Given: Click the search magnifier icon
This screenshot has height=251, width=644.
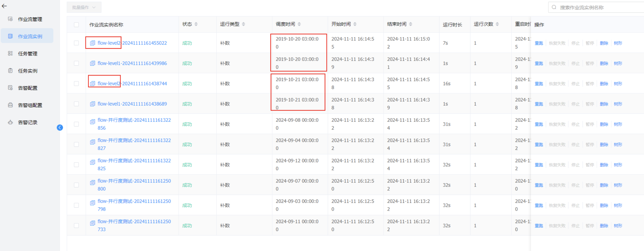Looking at the screenshot, I should pyautogui.click(x=554, y=7).
